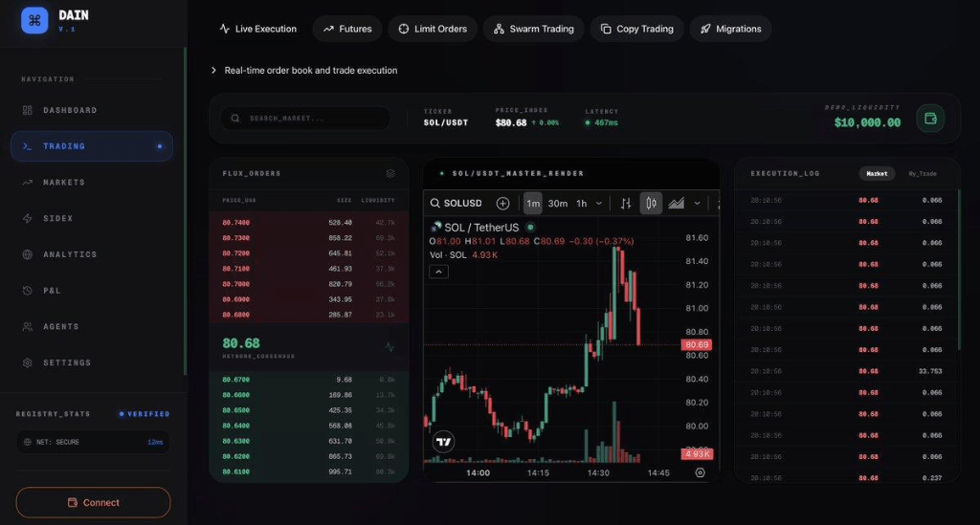
Task: Select the ask row priced 80.7400
Action: pyautogui.click(x=309, y=222)
